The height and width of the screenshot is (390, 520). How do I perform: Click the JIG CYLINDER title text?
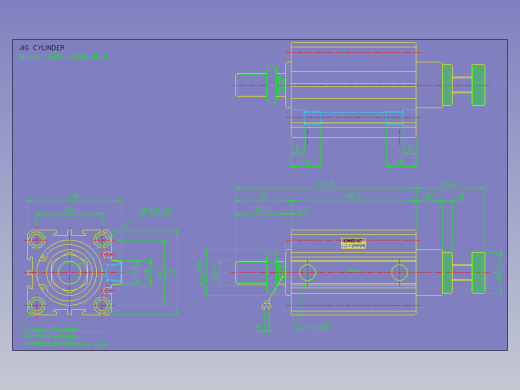(x=42, y=48)
